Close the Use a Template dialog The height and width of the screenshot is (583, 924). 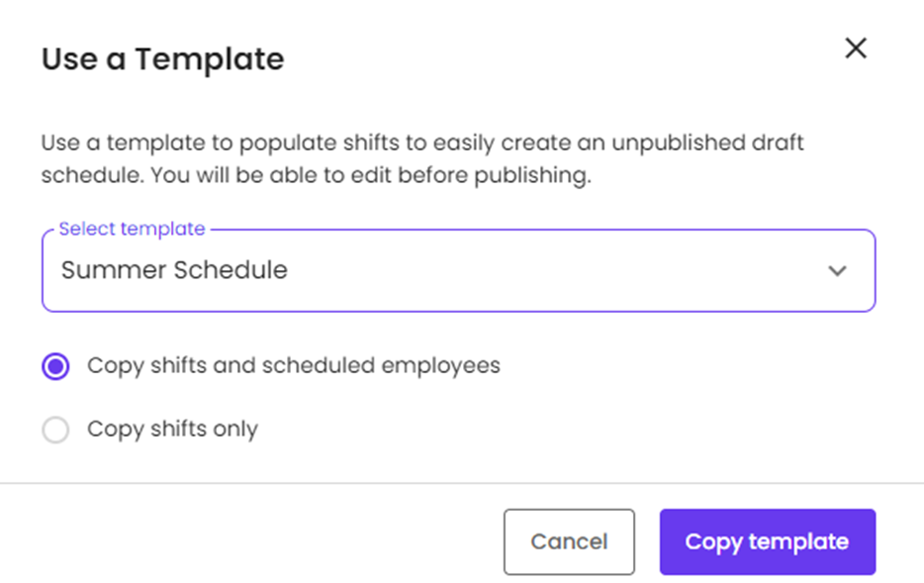856,49
